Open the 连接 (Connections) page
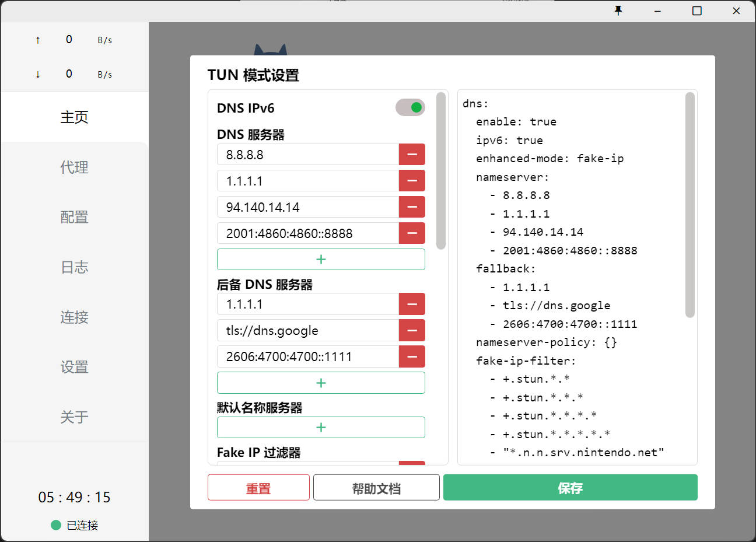This screenshot has width=756, height=542. [x=74, y=317]
